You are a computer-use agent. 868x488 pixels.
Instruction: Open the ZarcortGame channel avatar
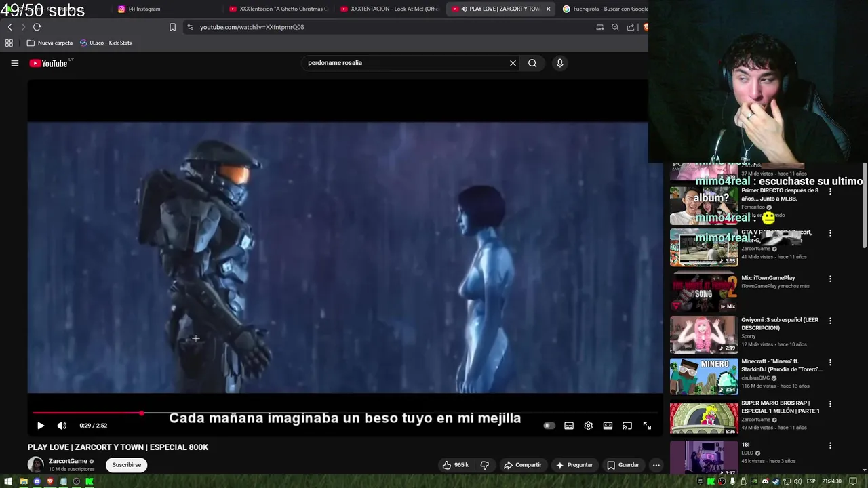tap(35, 465)
